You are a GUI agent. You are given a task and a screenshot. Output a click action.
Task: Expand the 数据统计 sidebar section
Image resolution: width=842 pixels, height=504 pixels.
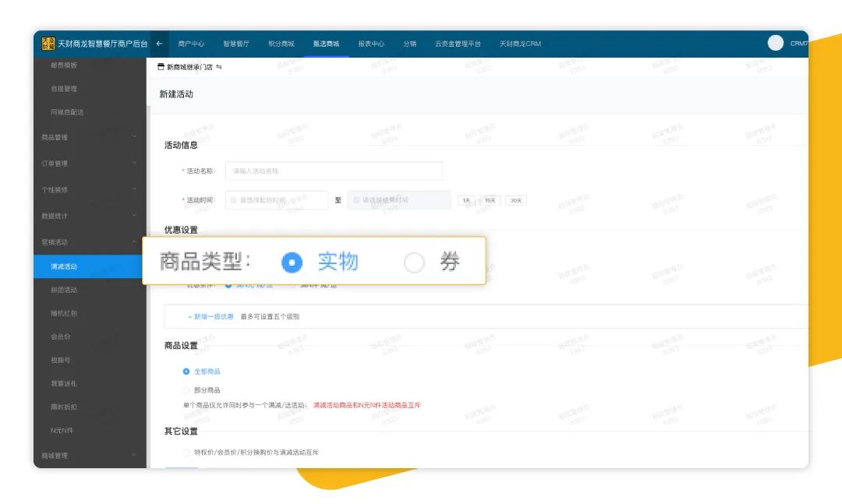coord(90,216)
